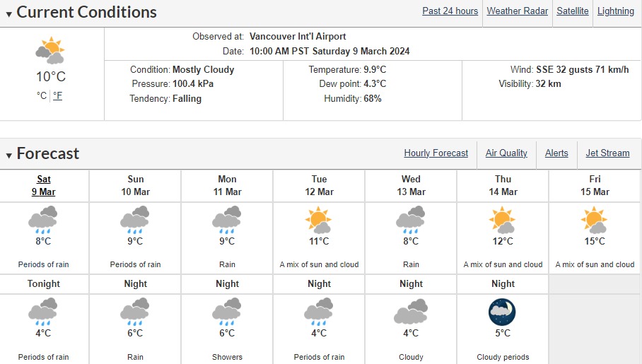Screen dimensions: 642x364
Task: Collapse the Forecast section
Action: pyautogui.click(x=9, y=155)
